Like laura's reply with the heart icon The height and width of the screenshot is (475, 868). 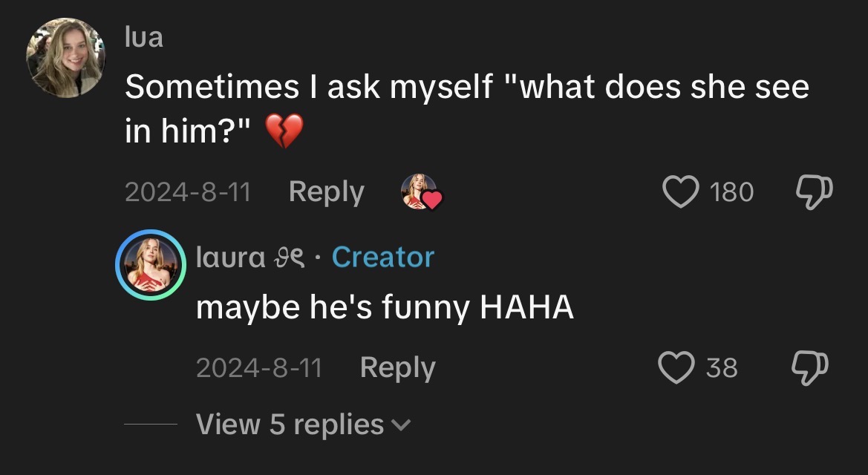click(x=675, y=368)
